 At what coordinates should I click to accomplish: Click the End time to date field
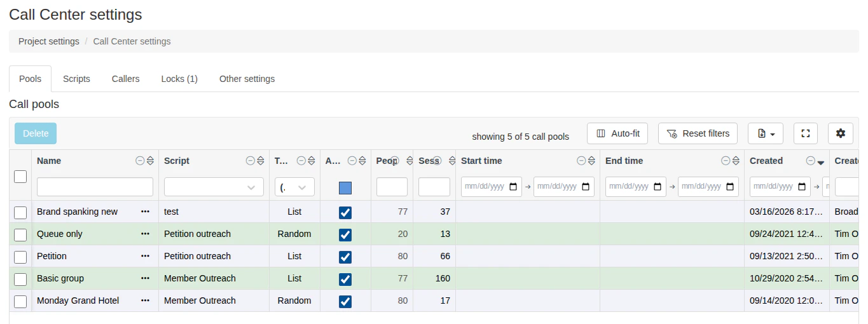(708, 187)
